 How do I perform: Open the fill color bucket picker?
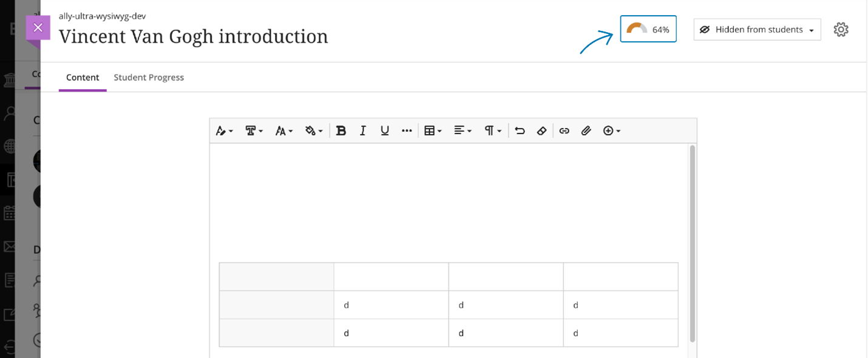[x=314, y=130]
